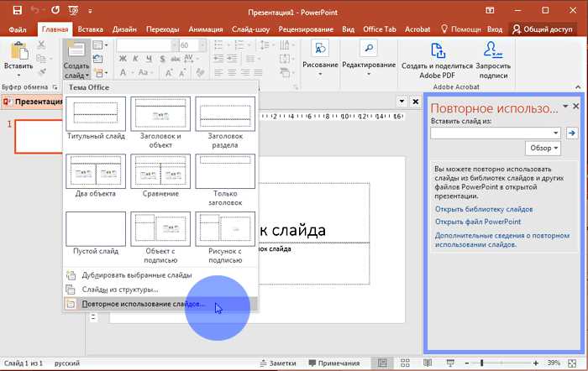Click the Заметки status bar button
This screenshot has width=588, height=371.
[x=278, y=363]
